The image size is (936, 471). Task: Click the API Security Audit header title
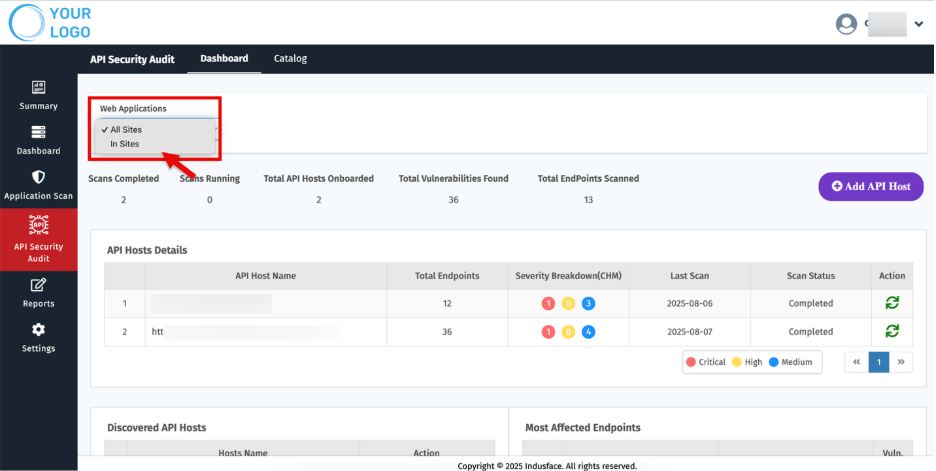tap(133, 59)
